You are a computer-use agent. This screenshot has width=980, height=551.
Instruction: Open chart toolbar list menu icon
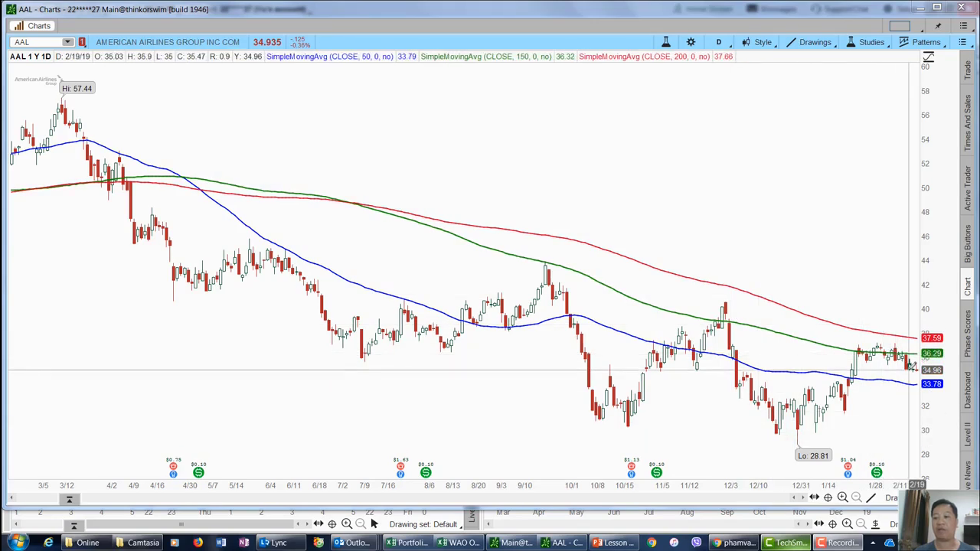[962, 42]
